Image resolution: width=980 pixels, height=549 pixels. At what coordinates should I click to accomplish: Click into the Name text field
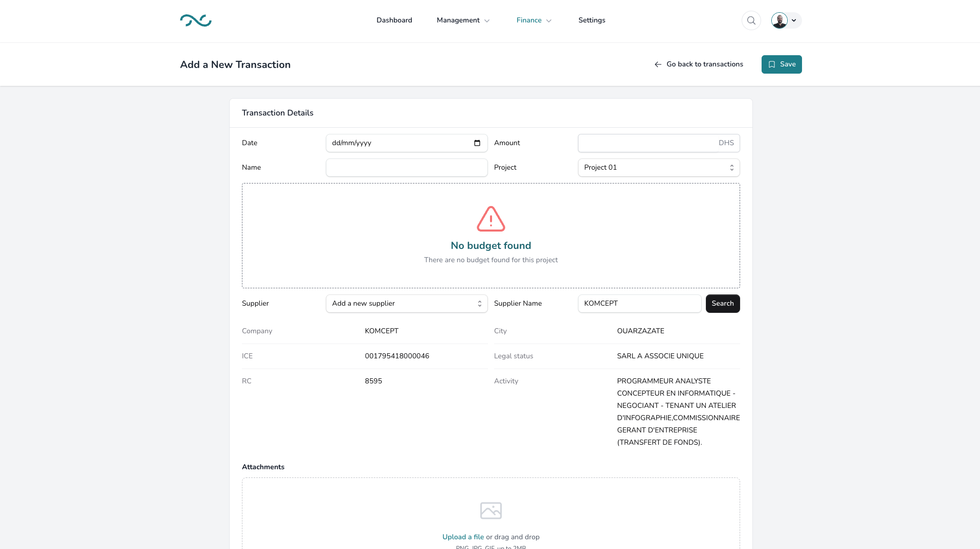pyautogui.click(x=406, y=168)
